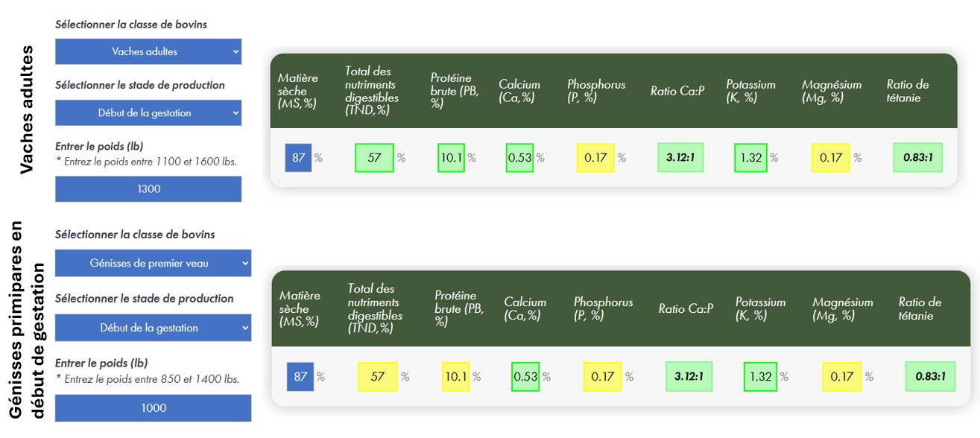This screenshot has height=438, width=980.
Task: Select the yellow 57 TND value for heifers
Action: [x=377, y=377]
